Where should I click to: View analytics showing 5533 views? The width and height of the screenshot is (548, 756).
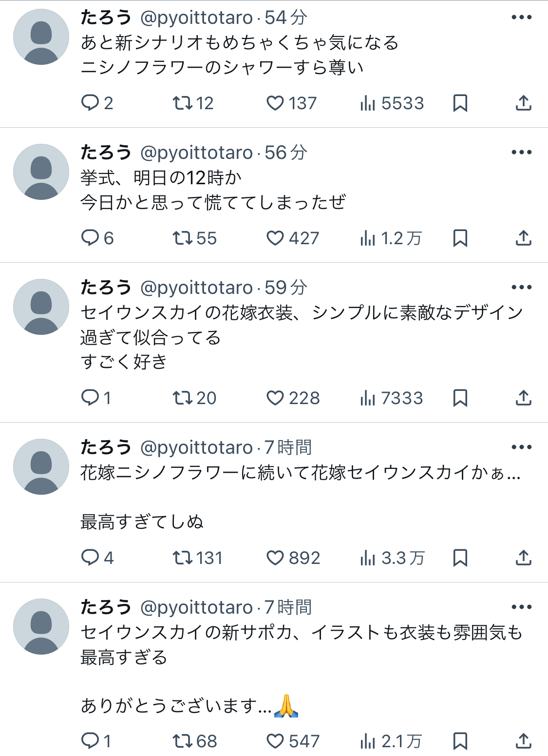click(392, 103)
